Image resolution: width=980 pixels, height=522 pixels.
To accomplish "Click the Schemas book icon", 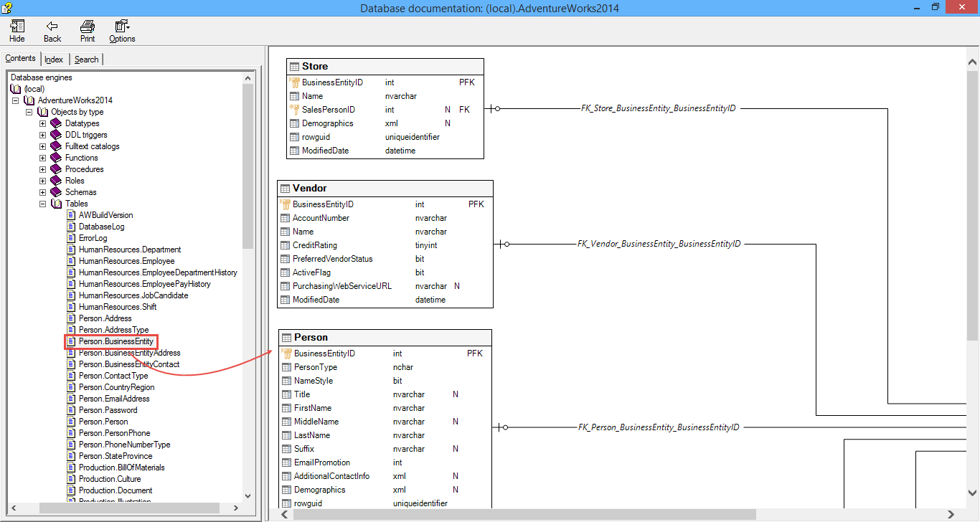I will pos(57,192).
